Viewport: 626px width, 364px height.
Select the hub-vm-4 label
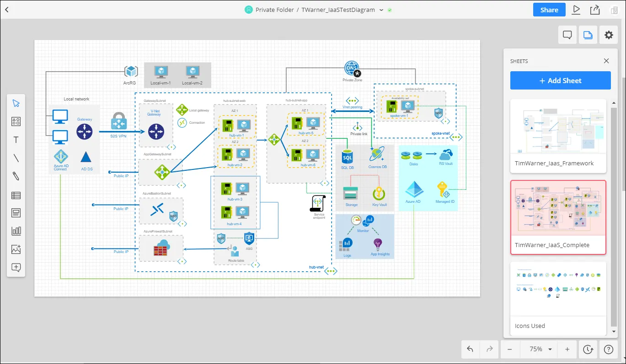235,224
